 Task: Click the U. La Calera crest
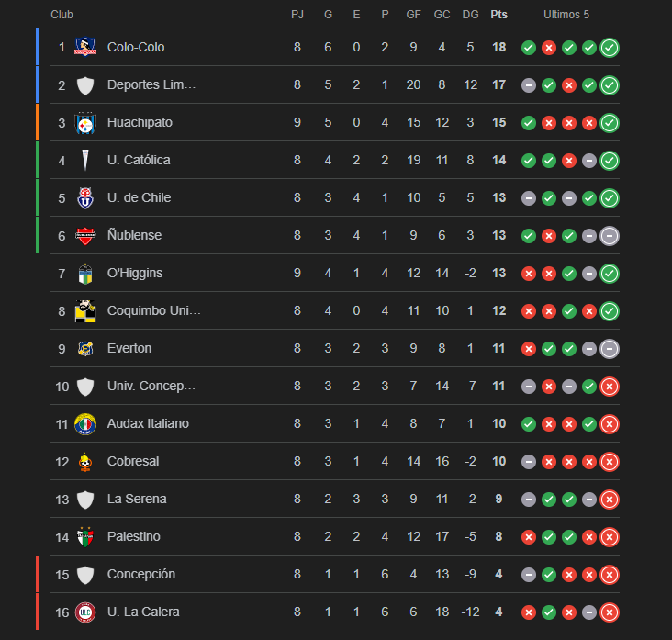tap(85, 612)
